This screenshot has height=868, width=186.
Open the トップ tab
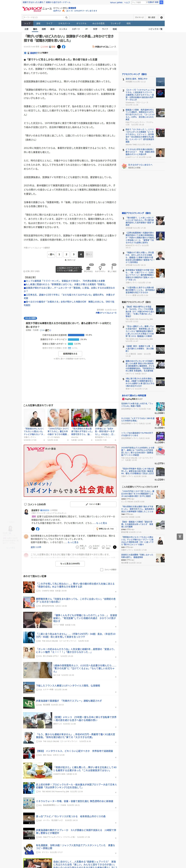(x=27, y=24)
